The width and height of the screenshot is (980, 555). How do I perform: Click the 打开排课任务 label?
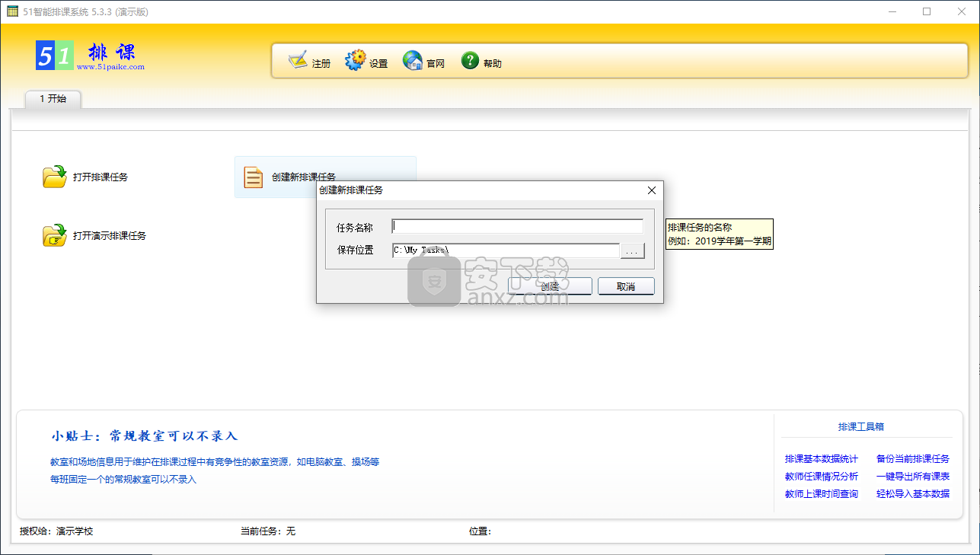tap(101, 177)
